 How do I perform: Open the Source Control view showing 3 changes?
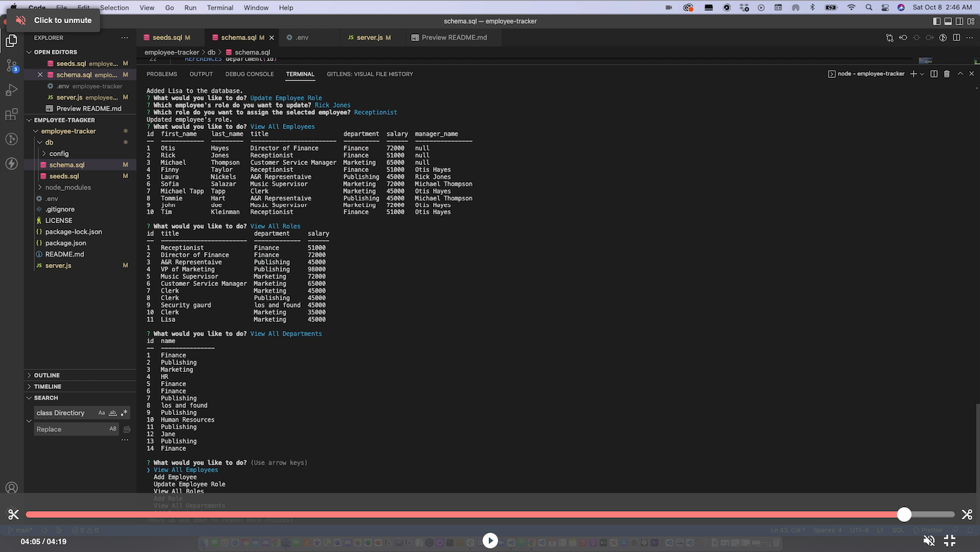point(11,65)
